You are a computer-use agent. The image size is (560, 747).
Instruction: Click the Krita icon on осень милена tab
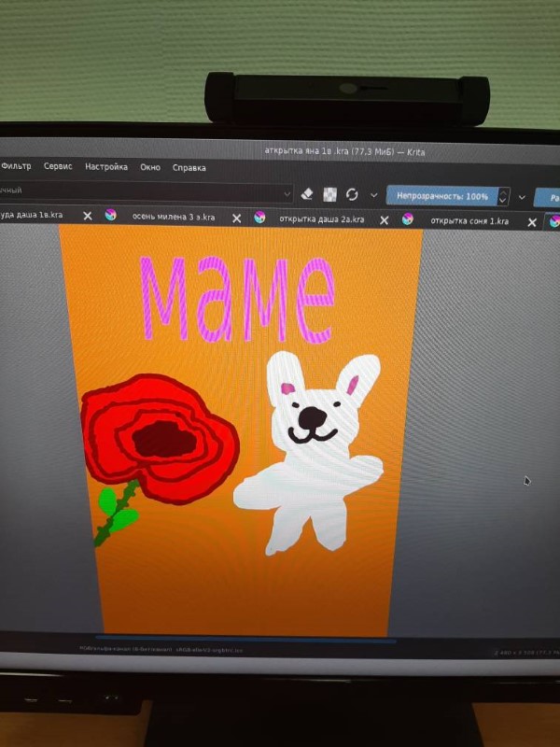(x=110, y=215)
